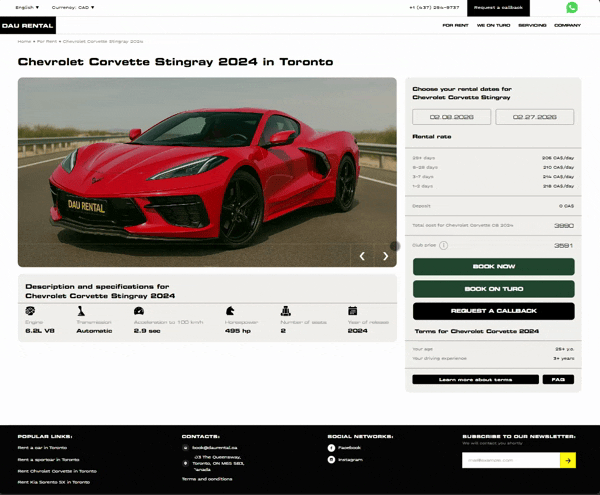600x495 pixels.
Task: Click the total cost value 3990
Action: (564, 226)
